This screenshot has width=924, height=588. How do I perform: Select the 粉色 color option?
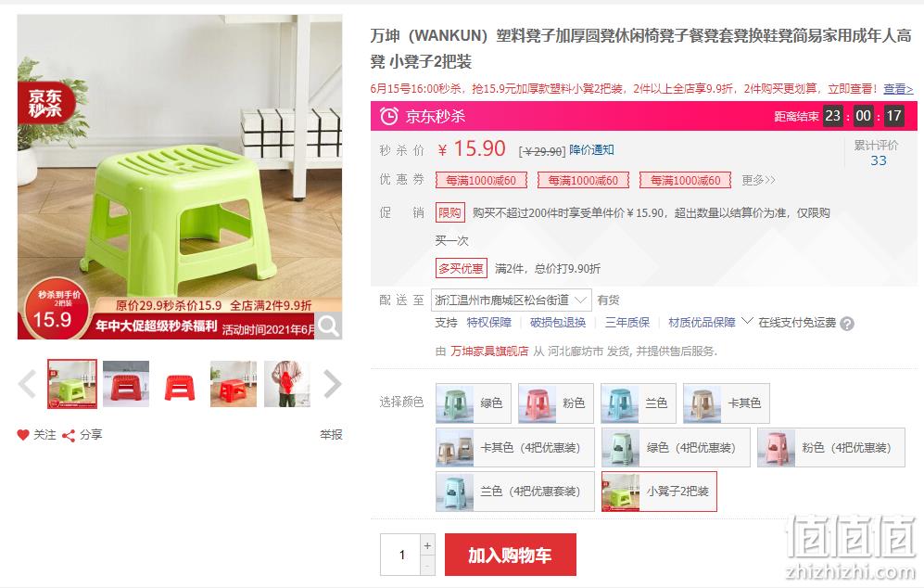tap(556, 403)
